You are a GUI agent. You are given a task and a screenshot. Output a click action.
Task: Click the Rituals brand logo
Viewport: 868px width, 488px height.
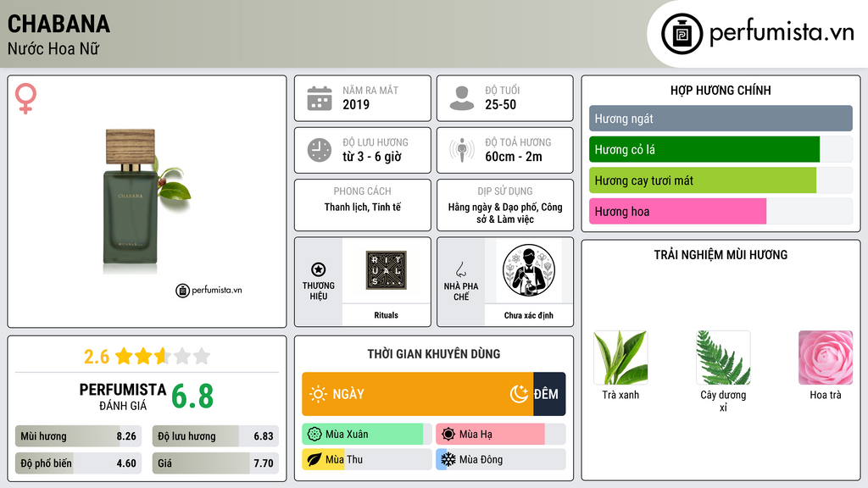coord(387,270)
